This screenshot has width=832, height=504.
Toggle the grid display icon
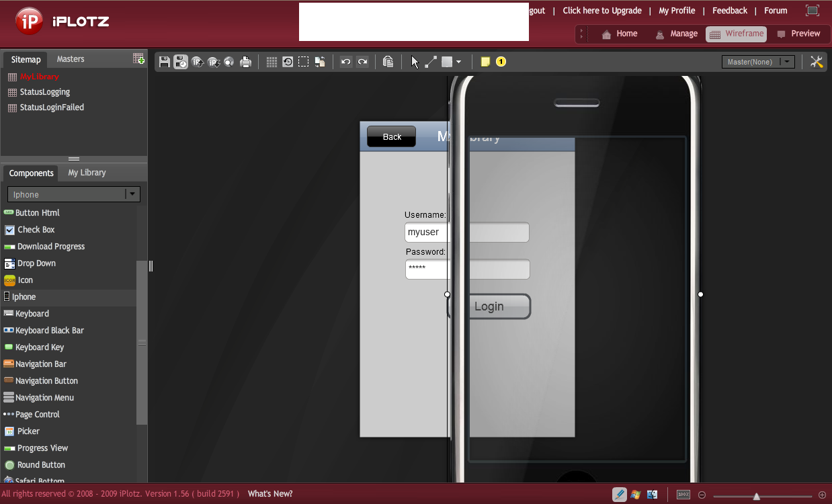(272, 62)
